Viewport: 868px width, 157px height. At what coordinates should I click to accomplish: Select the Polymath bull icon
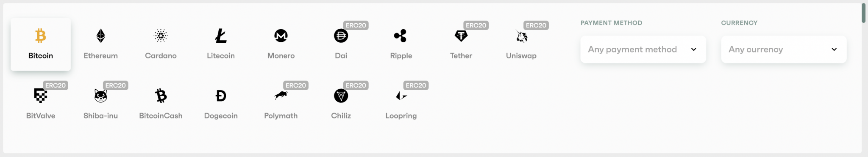(x=281, y=96)
